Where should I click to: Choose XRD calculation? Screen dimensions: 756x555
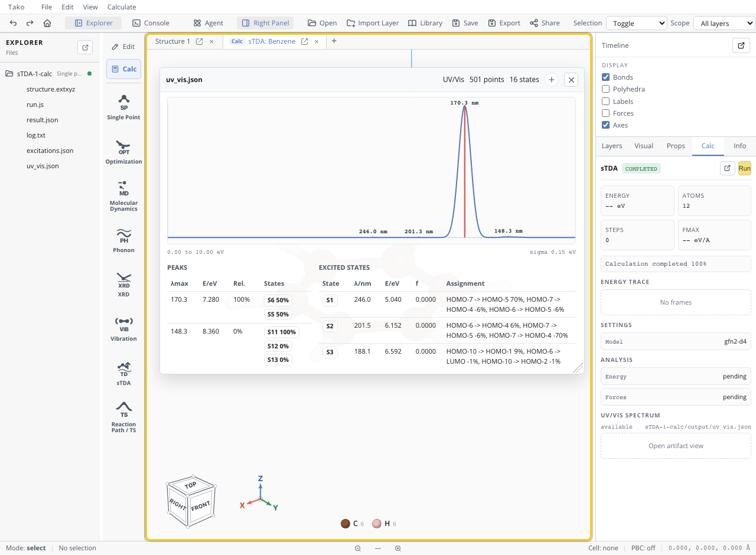(123, 285)
